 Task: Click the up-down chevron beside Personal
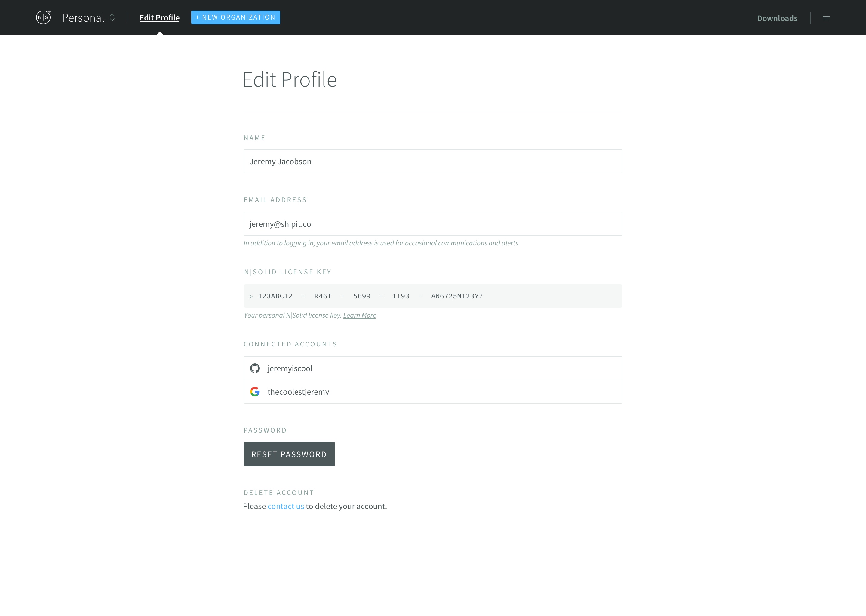112,17
